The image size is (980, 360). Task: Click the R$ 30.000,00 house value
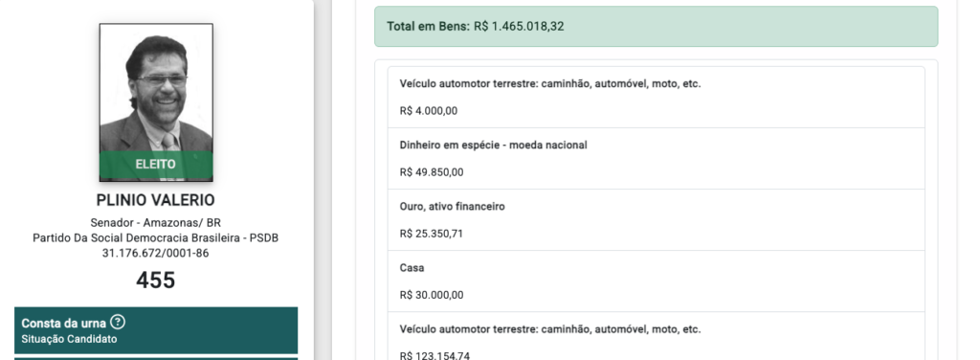pos(432,295)
